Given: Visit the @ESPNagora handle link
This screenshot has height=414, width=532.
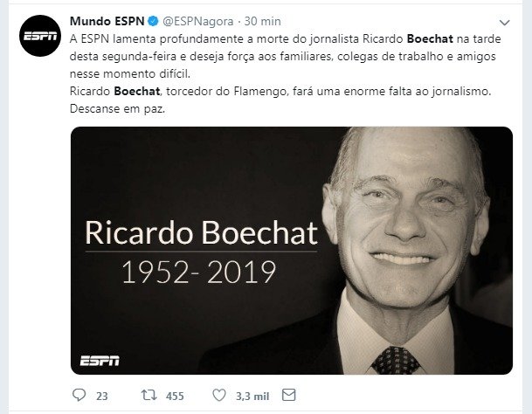Looking at the screenshot, I should click(x=198, y=21).
